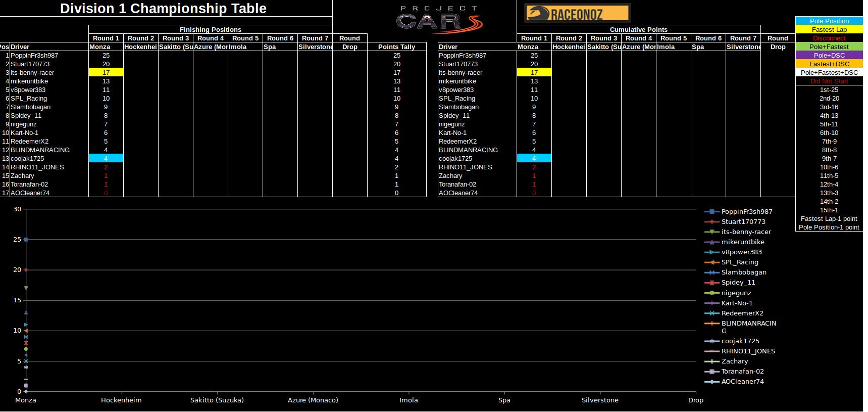Click coojak1725 entry in chart legend

(x=732, y=341)
